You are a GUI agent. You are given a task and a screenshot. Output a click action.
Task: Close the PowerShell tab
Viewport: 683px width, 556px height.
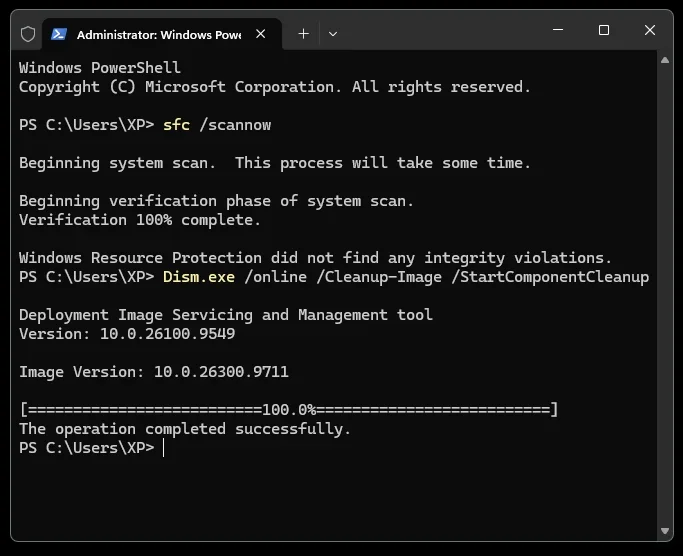[x=260, y=34]
